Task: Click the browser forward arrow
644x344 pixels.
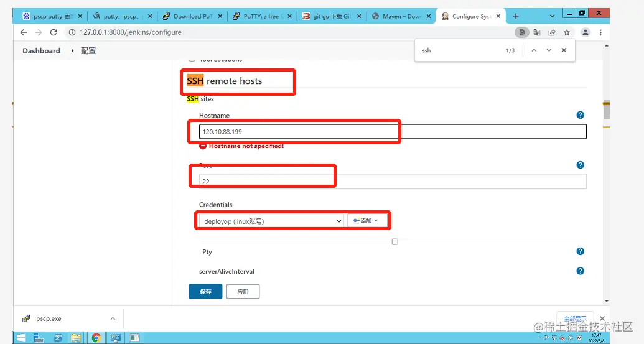Action: [39, 32]
